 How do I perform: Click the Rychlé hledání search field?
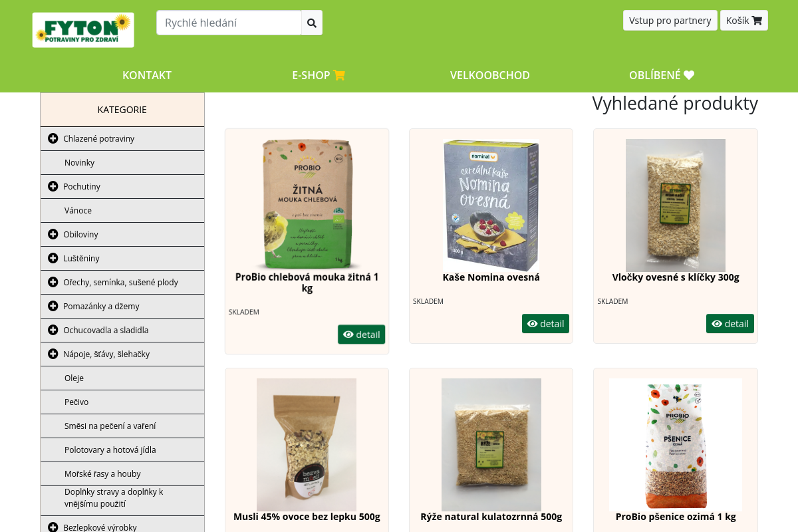tap(229, 23)
